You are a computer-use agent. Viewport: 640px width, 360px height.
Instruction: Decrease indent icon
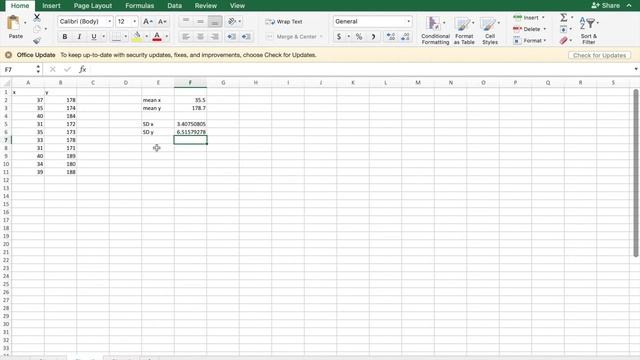[x=231, y=37]
